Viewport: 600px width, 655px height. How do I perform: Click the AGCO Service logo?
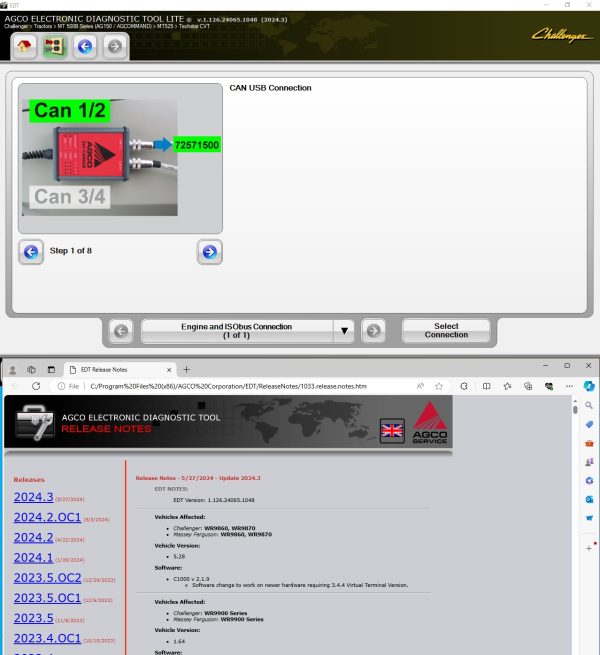(x=430, y=423)
